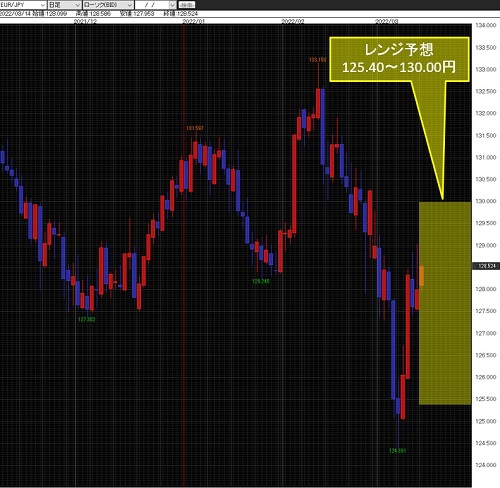Click the date input field with slashes

click(152, 5)
